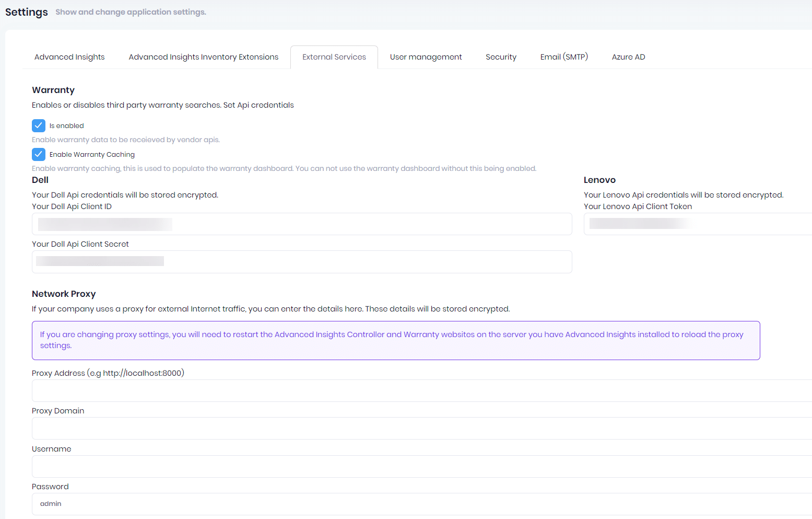Screen dimensions: 812x519
Task: Open the Azure AD tab
Action: point(628,57)
